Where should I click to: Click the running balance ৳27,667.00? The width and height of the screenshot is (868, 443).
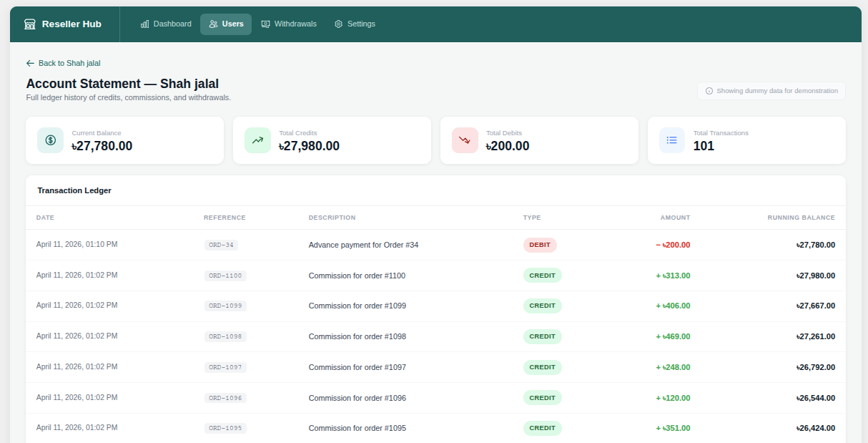pyautogui.click(x=816, y=306)
